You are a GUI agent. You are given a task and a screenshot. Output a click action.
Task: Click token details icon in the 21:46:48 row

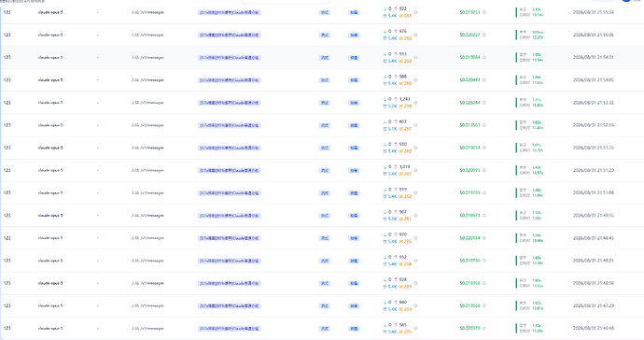coord(415,328)
